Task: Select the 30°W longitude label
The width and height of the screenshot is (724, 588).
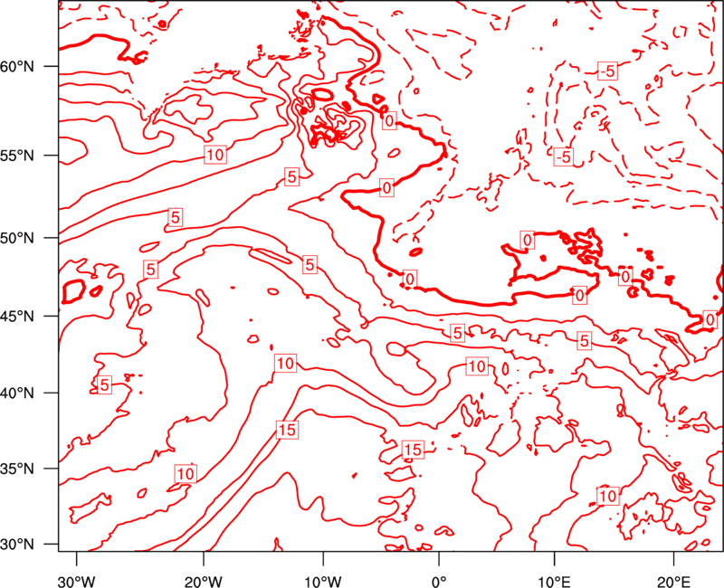Action: click(77, 582)
